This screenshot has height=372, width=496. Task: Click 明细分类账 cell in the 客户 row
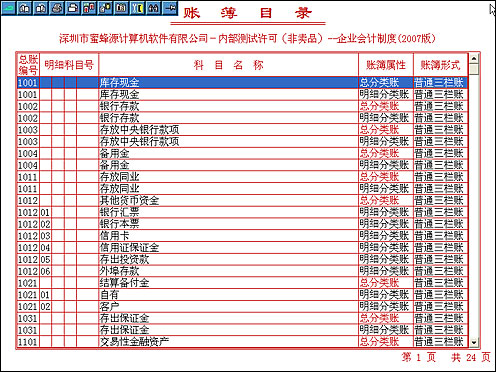[386, 306]
